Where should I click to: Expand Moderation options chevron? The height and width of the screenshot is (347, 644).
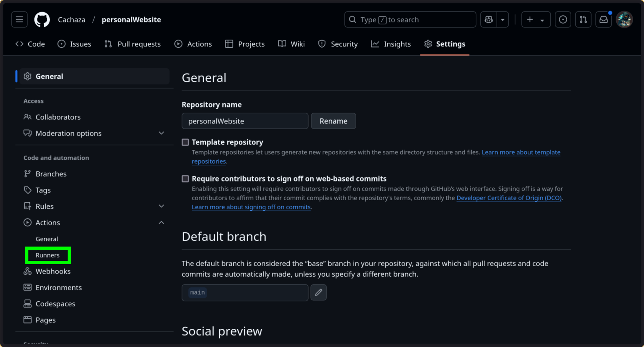click(161, 133)
